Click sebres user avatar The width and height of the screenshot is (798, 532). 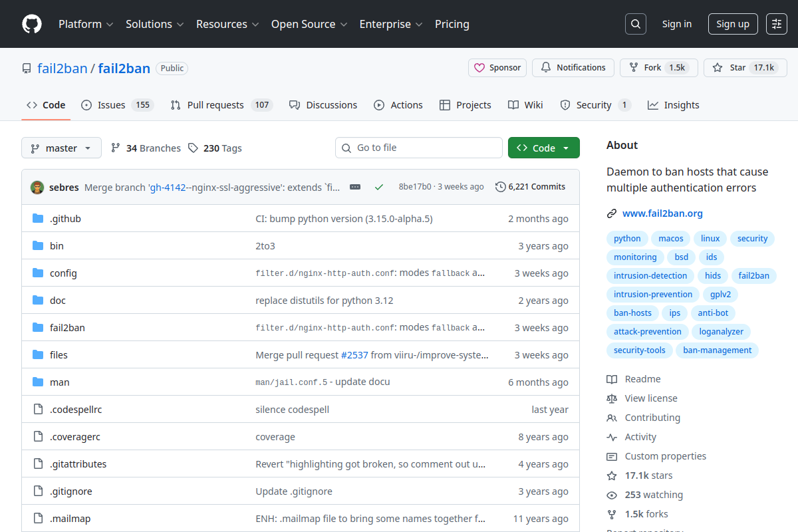point(37,187)
